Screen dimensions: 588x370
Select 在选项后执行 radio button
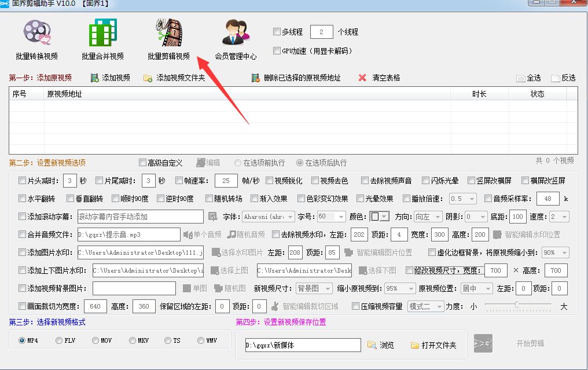(x=300, y=163)
